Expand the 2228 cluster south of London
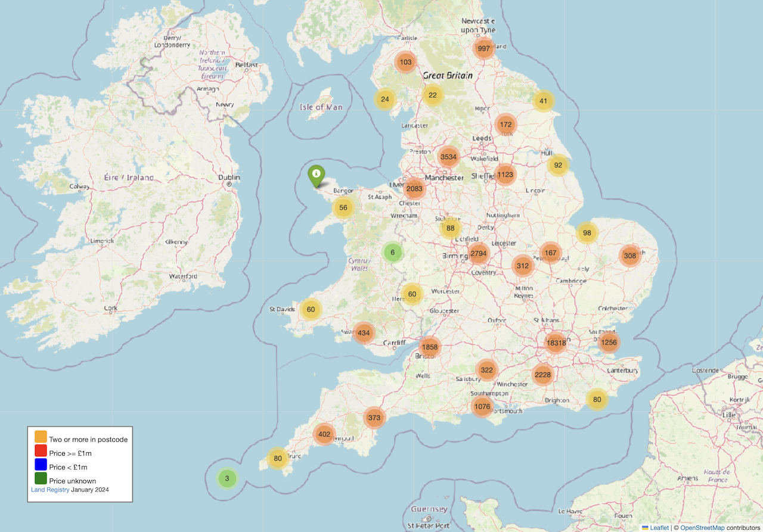Image resolution: width=763 pixels, height=532 pixels. point(542,375)
